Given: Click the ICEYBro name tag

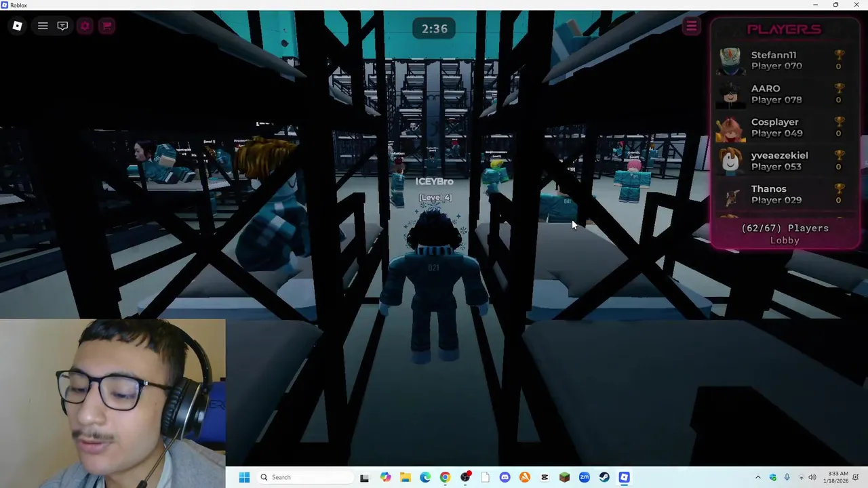Looking at the screenshot, I should [434, 182].
